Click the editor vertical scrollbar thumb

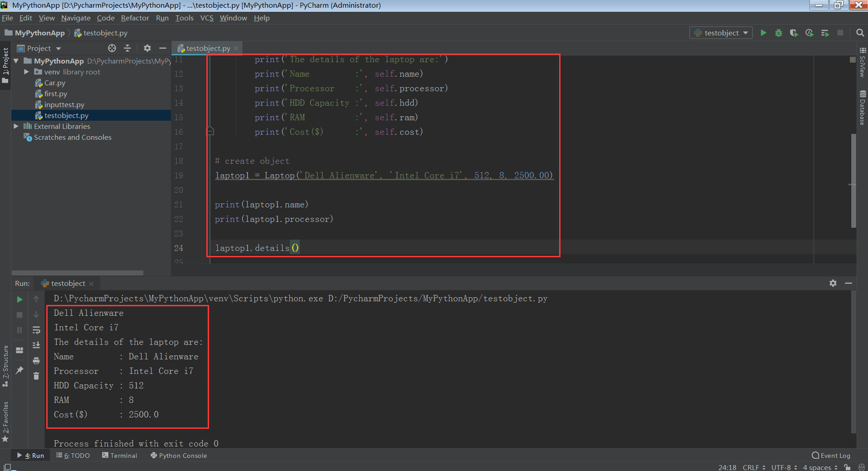[x=853, y=181]
